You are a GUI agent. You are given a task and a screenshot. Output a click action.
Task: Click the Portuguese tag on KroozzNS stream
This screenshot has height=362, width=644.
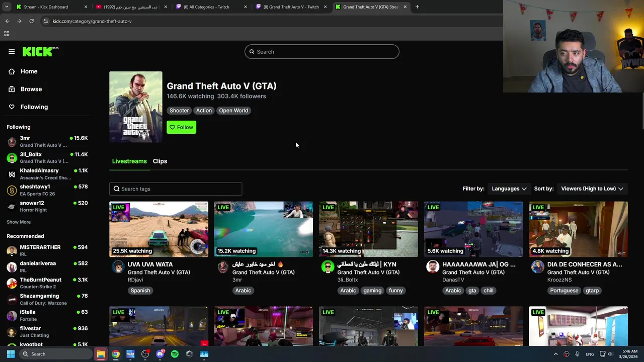click(564, 291)
